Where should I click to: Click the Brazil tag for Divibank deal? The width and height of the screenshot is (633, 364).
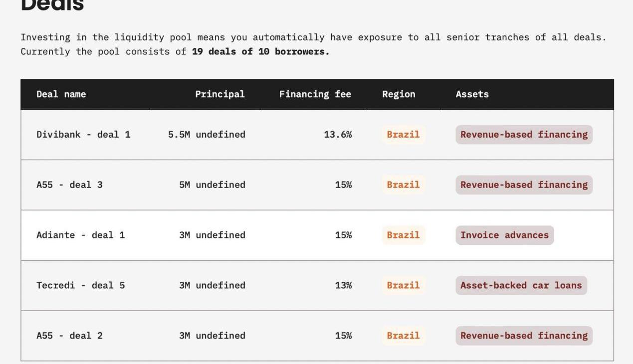(403, 135)
